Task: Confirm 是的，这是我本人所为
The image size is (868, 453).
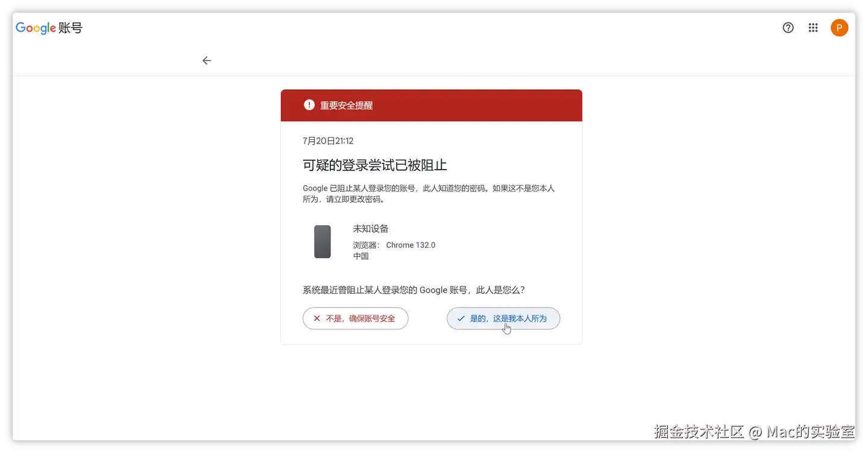Action: coord(503,318)
